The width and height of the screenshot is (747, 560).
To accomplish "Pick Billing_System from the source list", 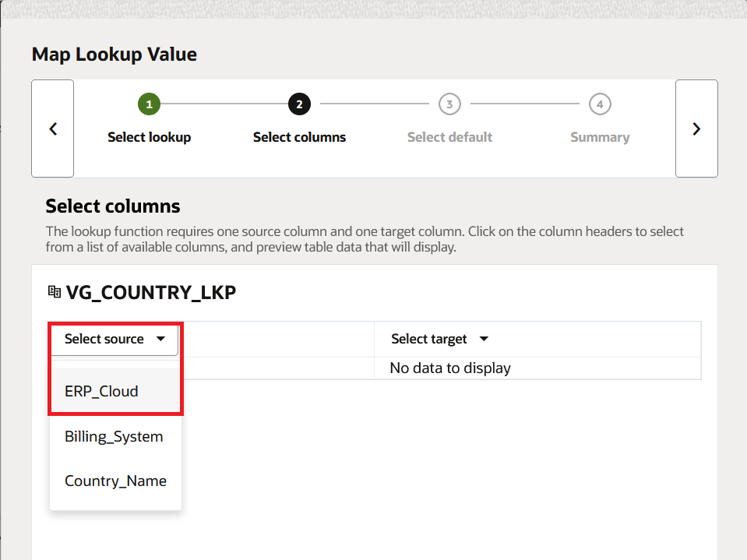I will pos(114,436).
